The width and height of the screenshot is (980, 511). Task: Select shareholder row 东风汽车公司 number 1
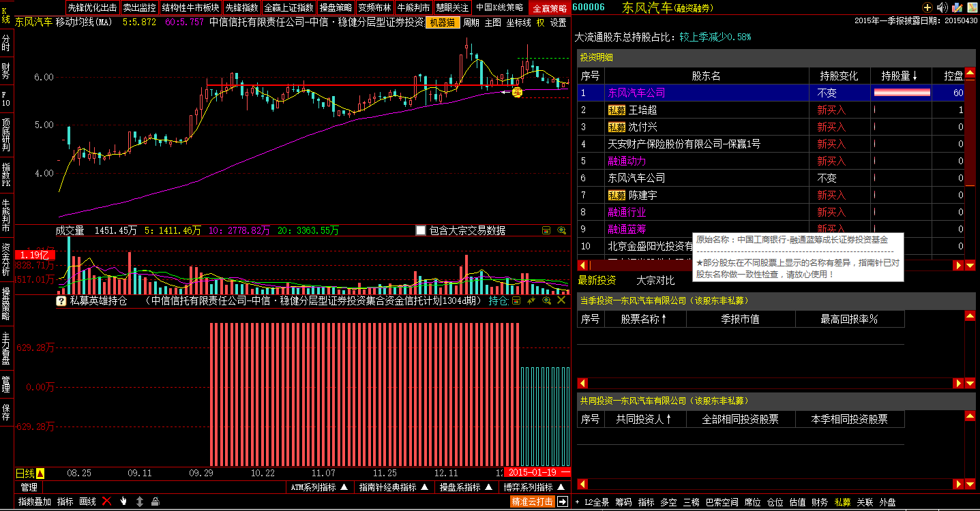[771, 93]
